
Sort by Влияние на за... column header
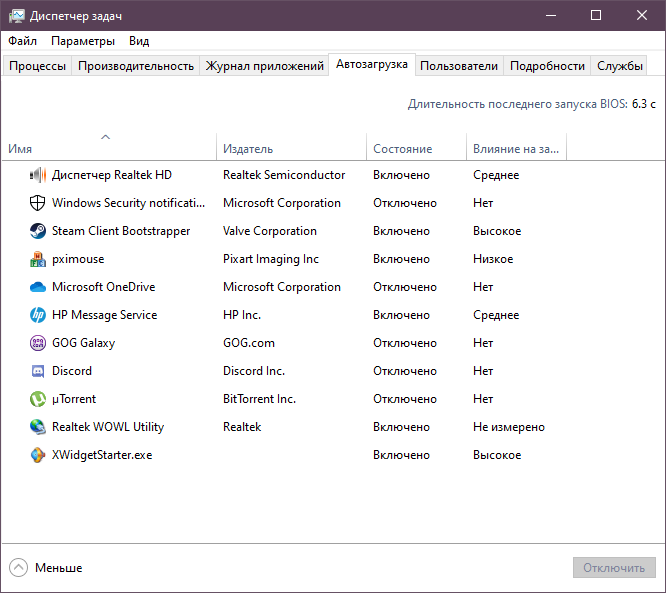click(516, 147)
